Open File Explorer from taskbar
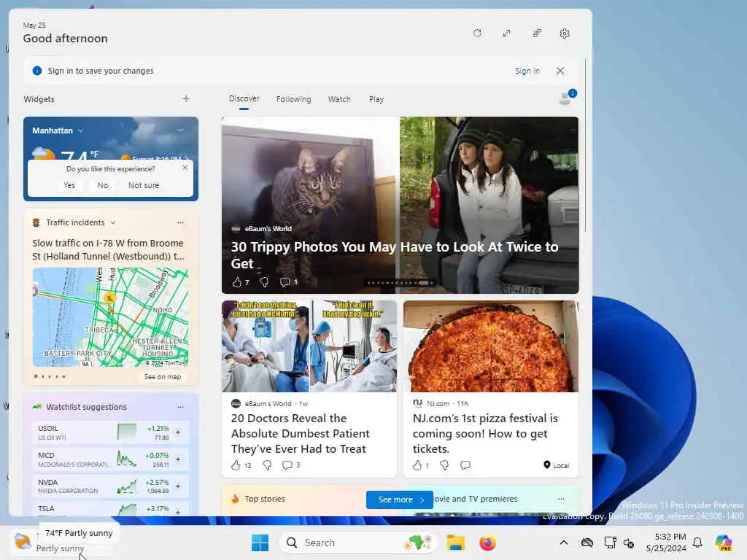Image resolution: width=747 pixels, height=560 pixels. pos(455,542)
